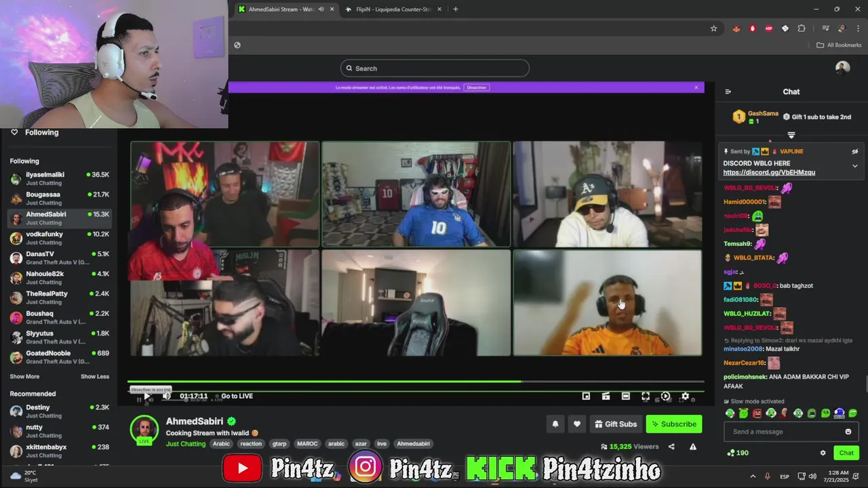Viewport: 868px width, 488px height.
Task: Click Show Less in following list
Action: 95,377
